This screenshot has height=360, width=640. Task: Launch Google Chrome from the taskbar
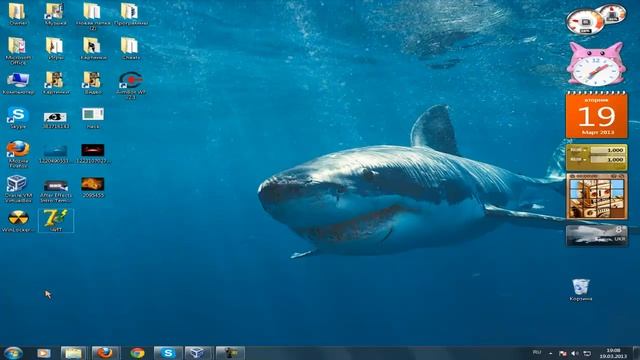pyautogui.click(x=137, y=353)
